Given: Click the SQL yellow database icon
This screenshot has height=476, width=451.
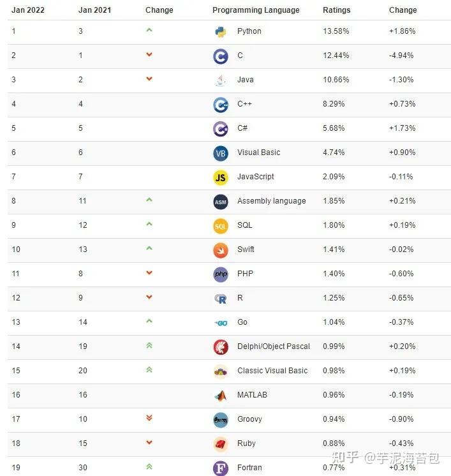Looking at the screenshot, I should pos(221,225).
